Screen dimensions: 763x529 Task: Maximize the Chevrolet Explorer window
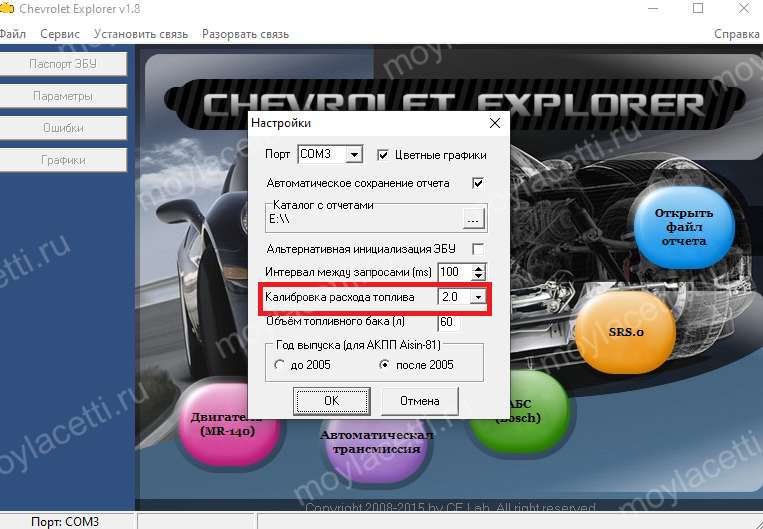tap(698, 8)
